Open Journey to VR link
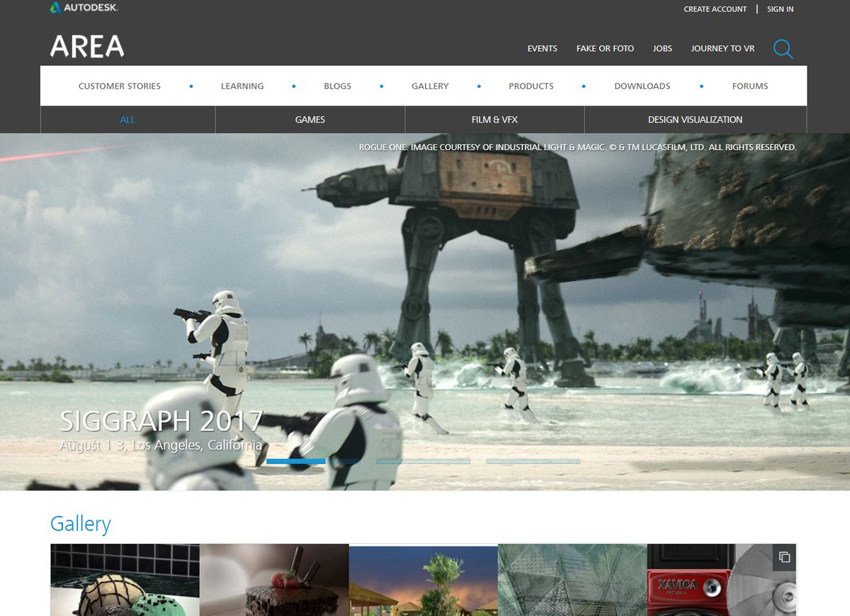The width and height of the screenshot is (850, 616). click(x=722, y=49)
